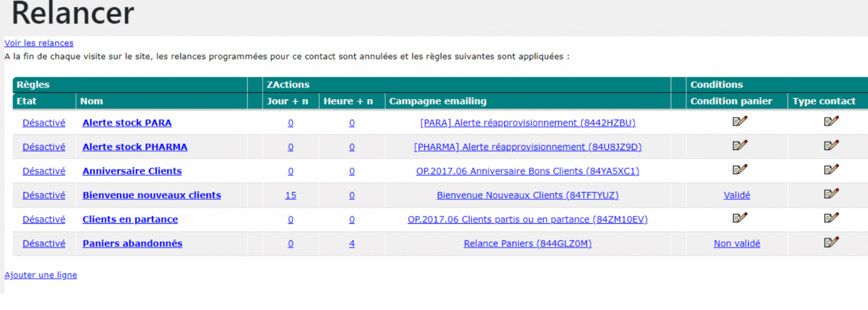Edit Type contact icon for Alerte stock PARA
Image resolution: width=868 pixels, height=310 pixels.
(831, 121)
